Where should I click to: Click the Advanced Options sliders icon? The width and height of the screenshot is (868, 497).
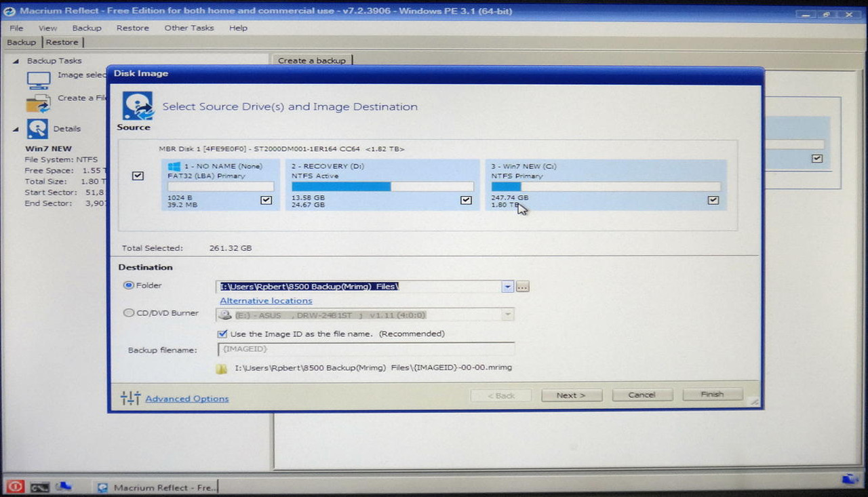point(130,398)
